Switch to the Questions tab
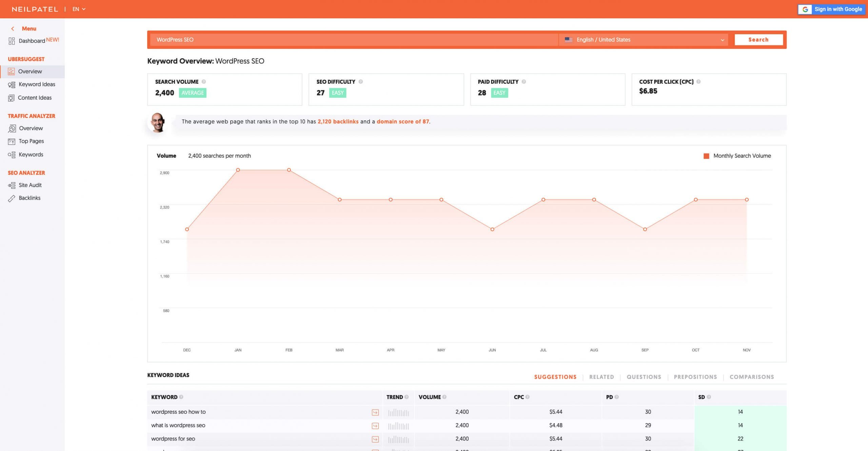The image size is (868, 451). point(644,377)
